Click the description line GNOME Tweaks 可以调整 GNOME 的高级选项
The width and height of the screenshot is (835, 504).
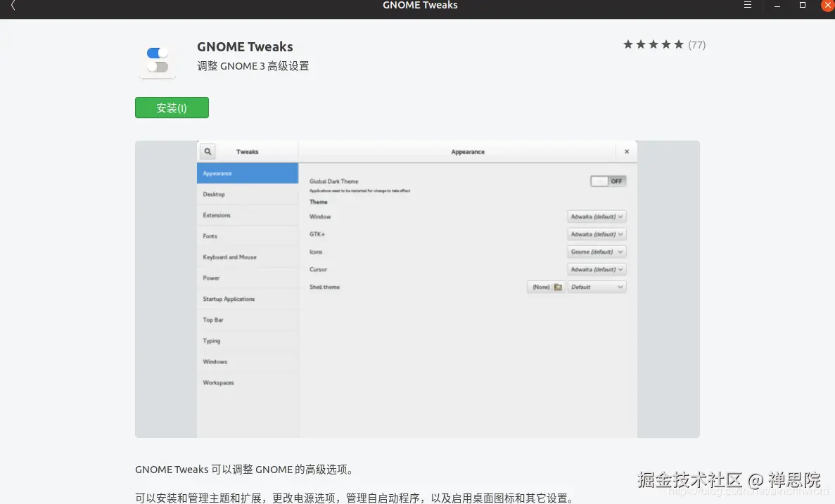[x=244, y=470]
